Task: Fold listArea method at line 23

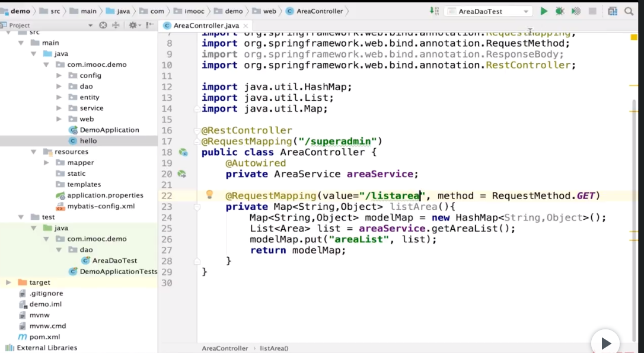Action: pyautogui.click(x=197, y=207)
